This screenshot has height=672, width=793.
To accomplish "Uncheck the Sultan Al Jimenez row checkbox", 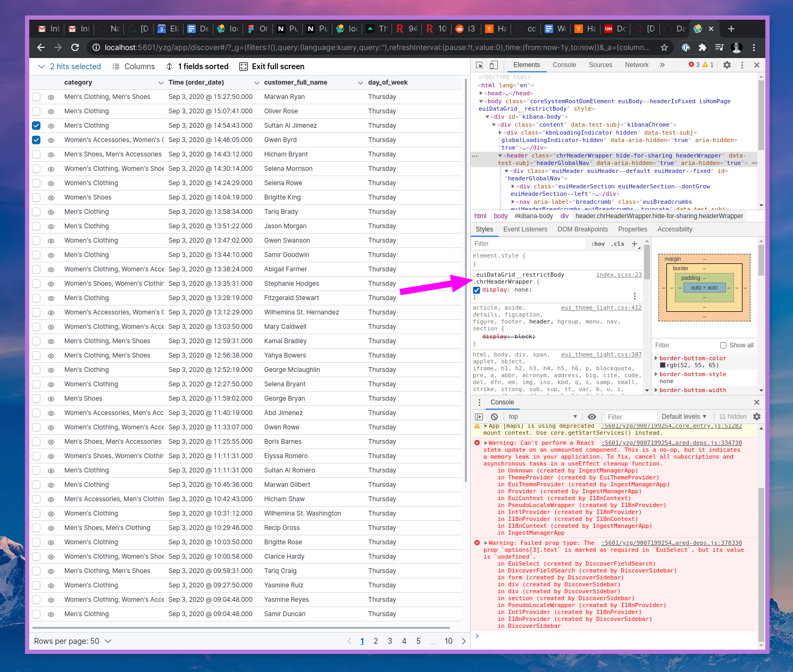I will pos(36,126).
